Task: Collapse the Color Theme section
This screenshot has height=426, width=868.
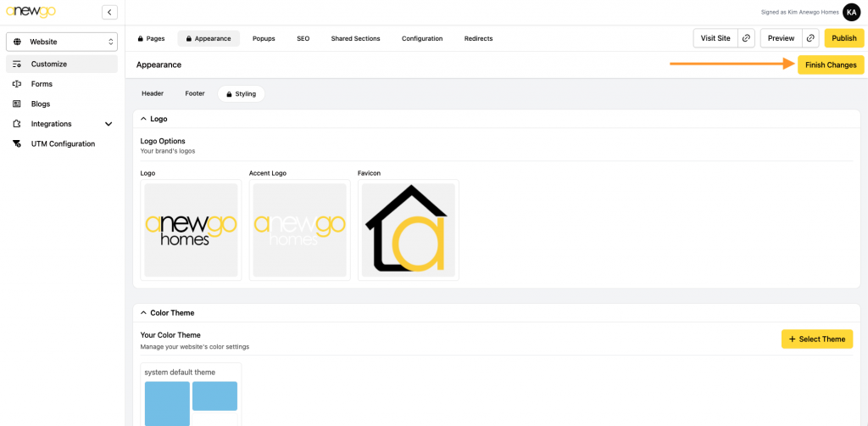Action: [144, 312]
